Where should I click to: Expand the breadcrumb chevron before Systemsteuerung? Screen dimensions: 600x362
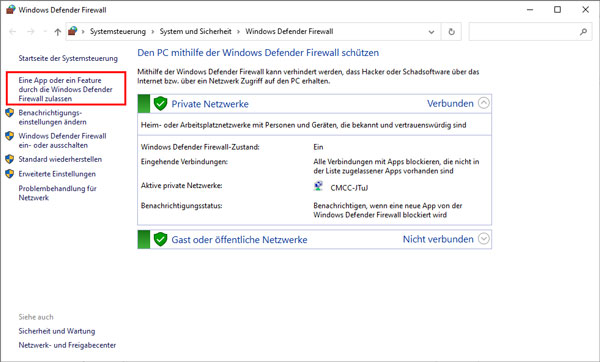(83, 32)
